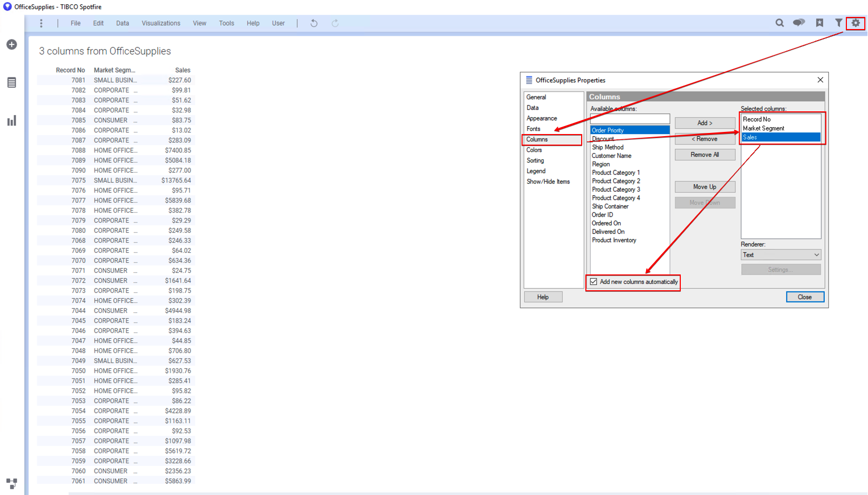Open the File menu
Screen dimensions: 868x495
(x=76, y=23)
